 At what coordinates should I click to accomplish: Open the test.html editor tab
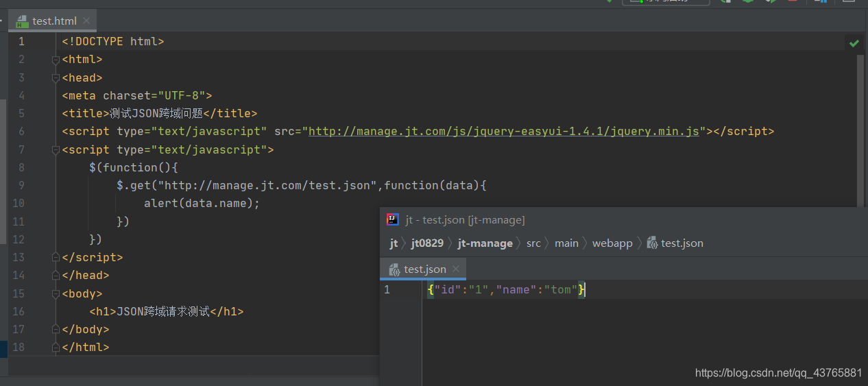coord(53,21)
